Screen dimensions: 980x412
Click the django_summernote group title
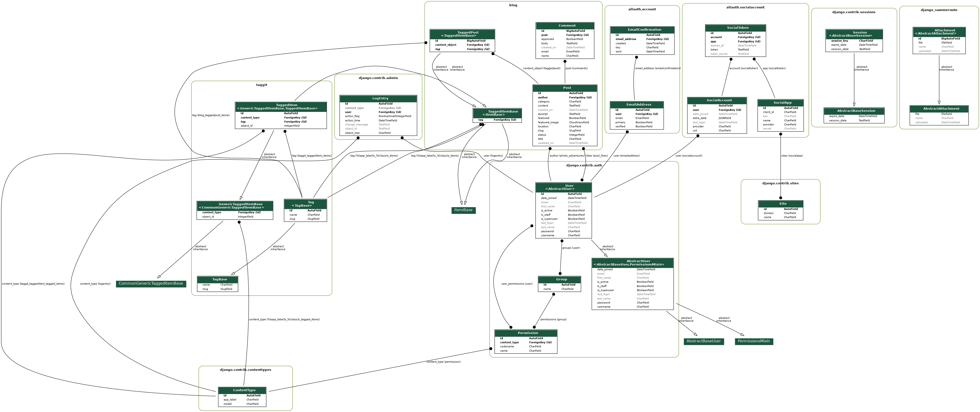939,10
